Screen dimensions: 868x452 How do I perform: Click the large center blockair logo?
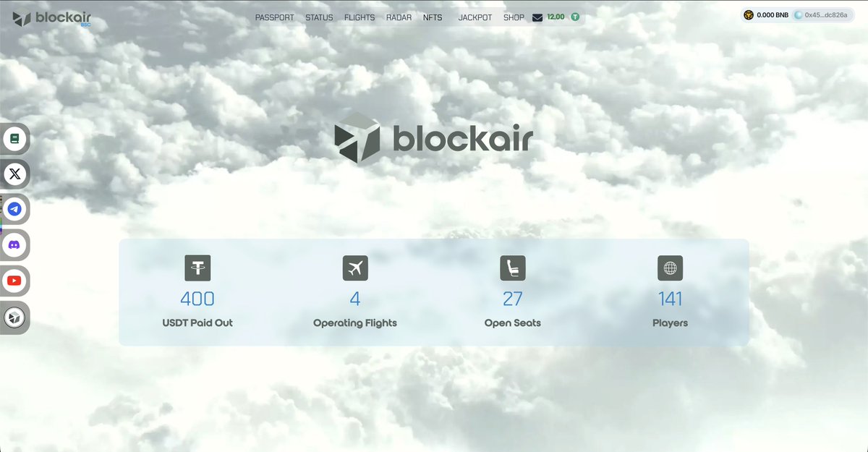[434, 139]
